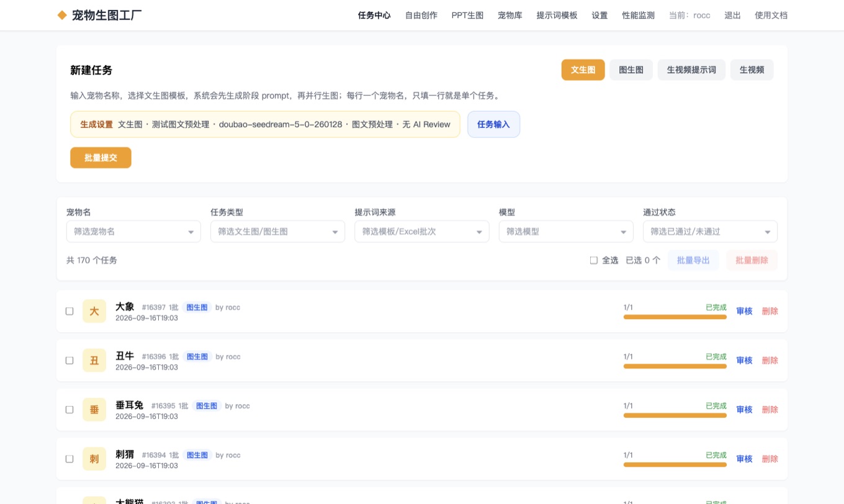
Task: Click the orange diamond logo icon
Action: click(62, 15)
